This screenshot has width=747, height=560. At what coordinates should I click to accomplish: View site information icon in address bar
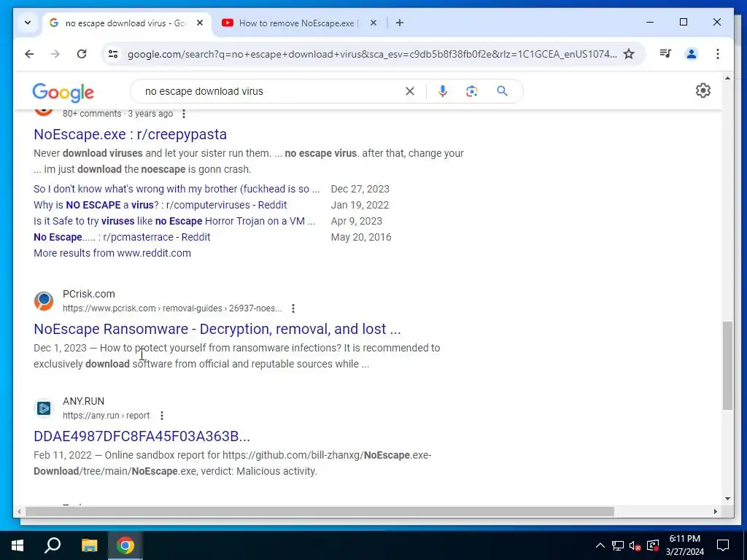click(x=113, y=54)
